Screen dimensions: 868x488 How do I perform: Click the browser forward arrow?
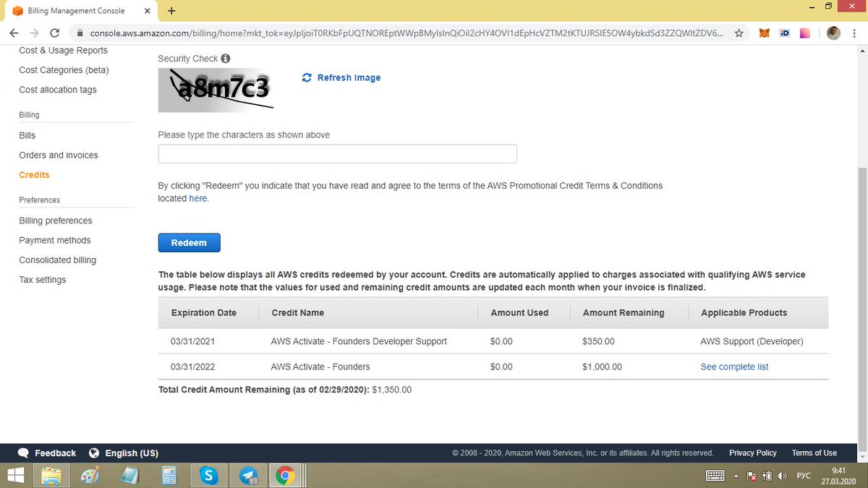(x=34, y=33)
